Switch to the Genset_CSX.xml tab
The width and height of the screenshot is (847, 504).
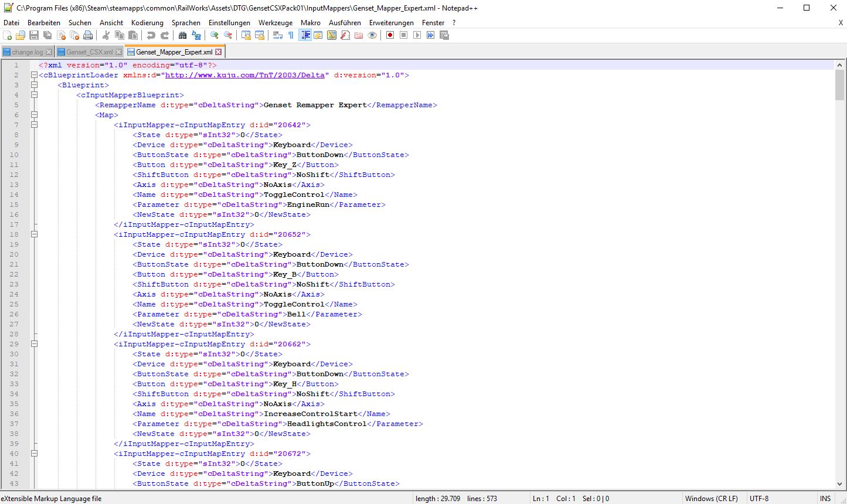coord(89,52)
